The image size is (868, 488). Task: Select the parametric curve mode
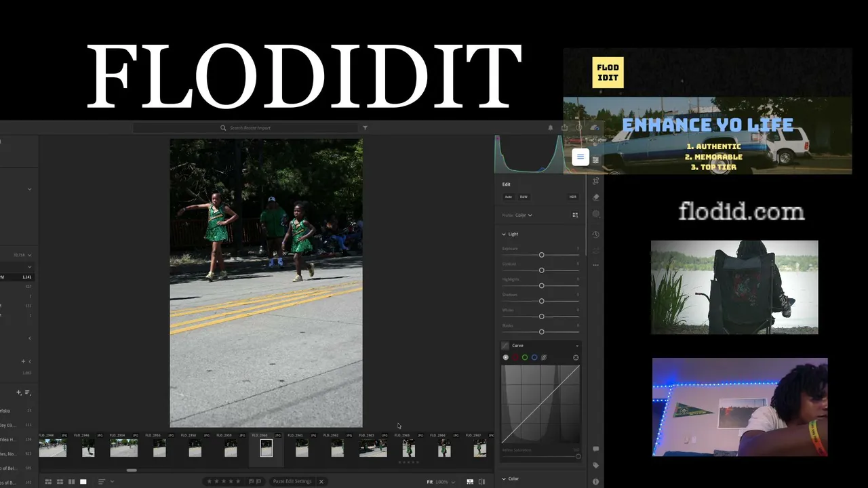pos(543,357)
